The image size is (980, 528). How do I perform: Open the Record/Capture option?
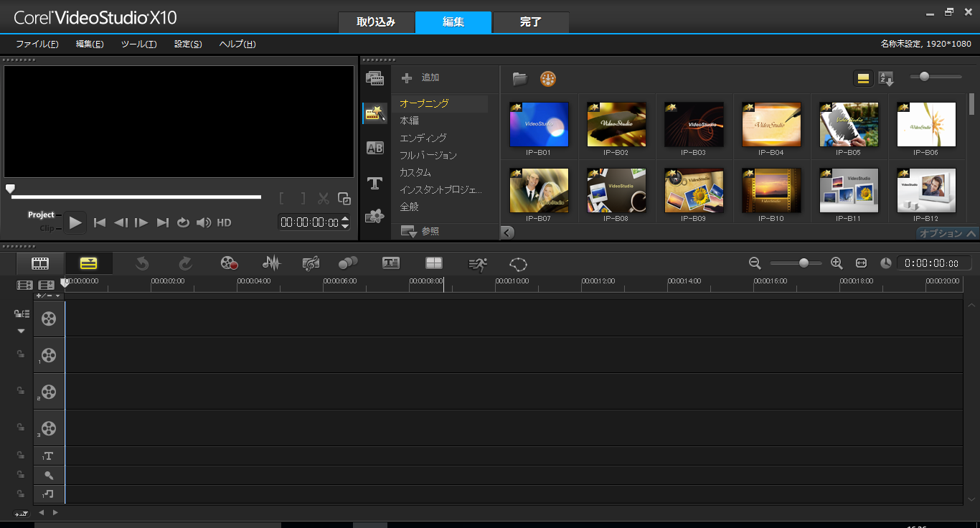tap(229, 263)
